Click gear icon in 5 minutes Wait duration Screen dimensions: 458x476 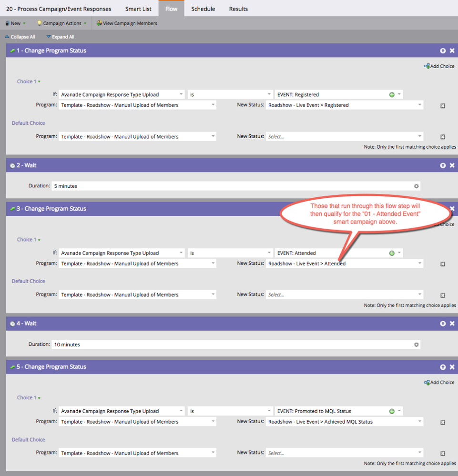tap(416, 186)
